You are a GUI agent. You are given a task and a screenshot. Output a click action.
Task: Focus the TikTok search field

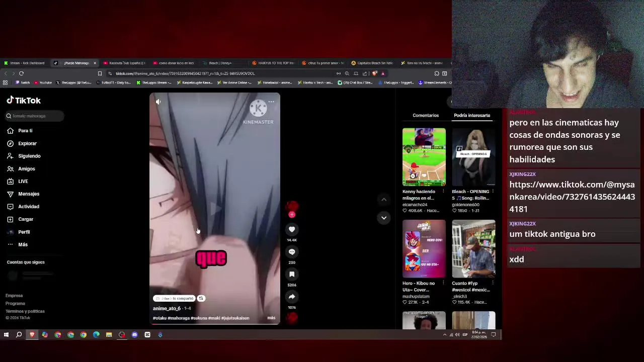coord(35,116)
